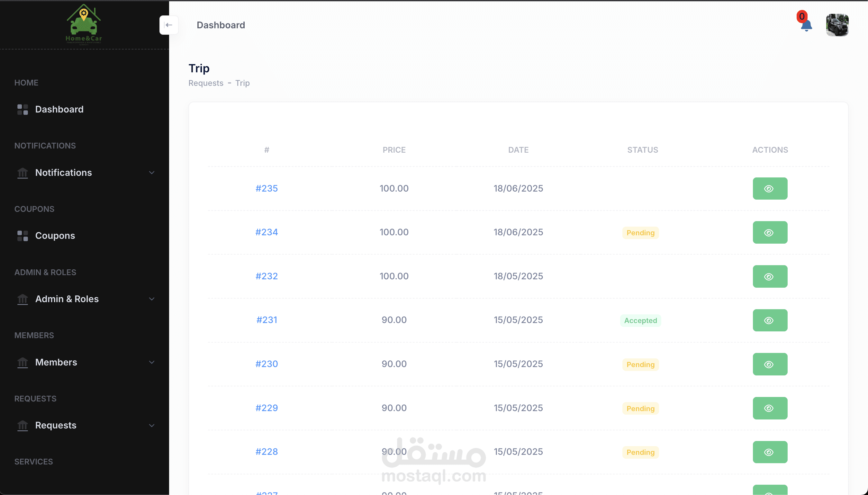
Task: Click the eye icon for pending trip #228
Action: (770, 452)
